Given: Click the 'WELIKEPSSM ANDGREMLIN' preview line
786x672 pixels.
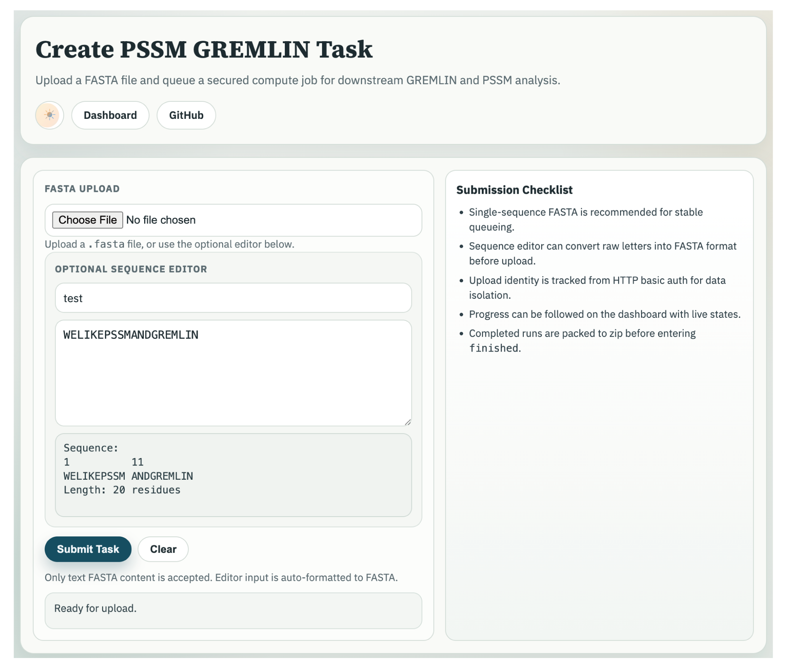Looking at the screenshot, I should click(x=128, y=476).
